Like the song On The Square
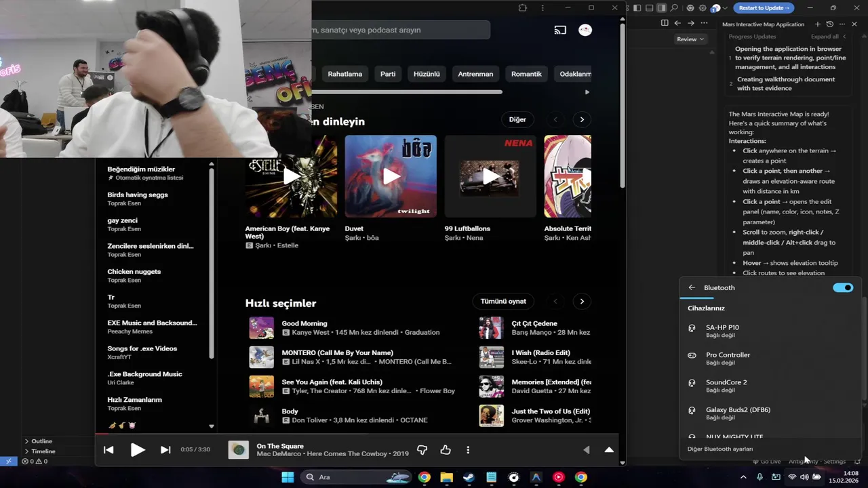868x488 pixels. click(446, 449)
